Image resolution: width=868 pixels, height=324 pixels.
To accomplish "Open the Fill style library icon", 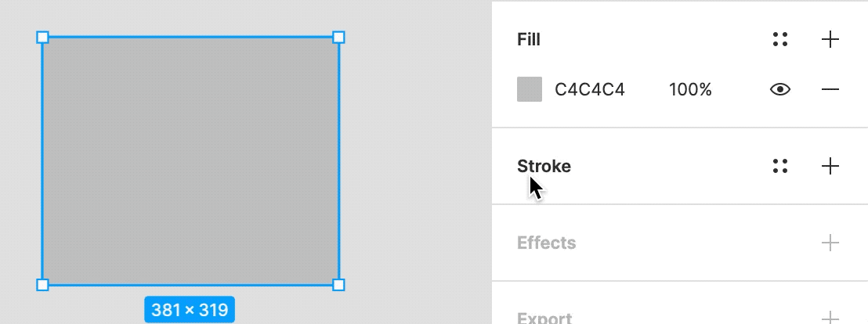I will pos(779,40).
